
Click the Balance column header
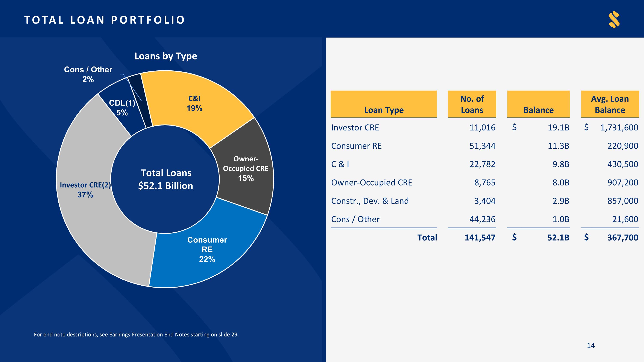pyautogui.click(x=539, y=104)
